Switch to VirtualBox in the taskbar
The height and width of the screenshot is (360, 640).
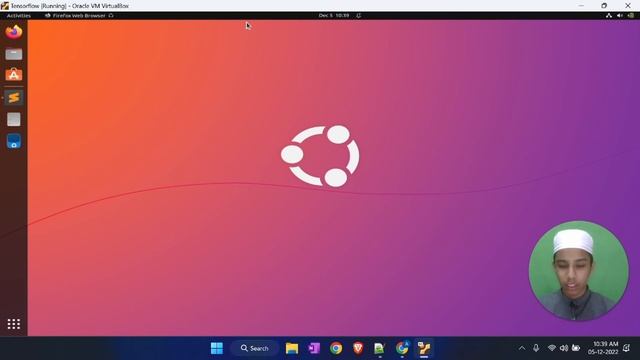(x=424, y=348)
